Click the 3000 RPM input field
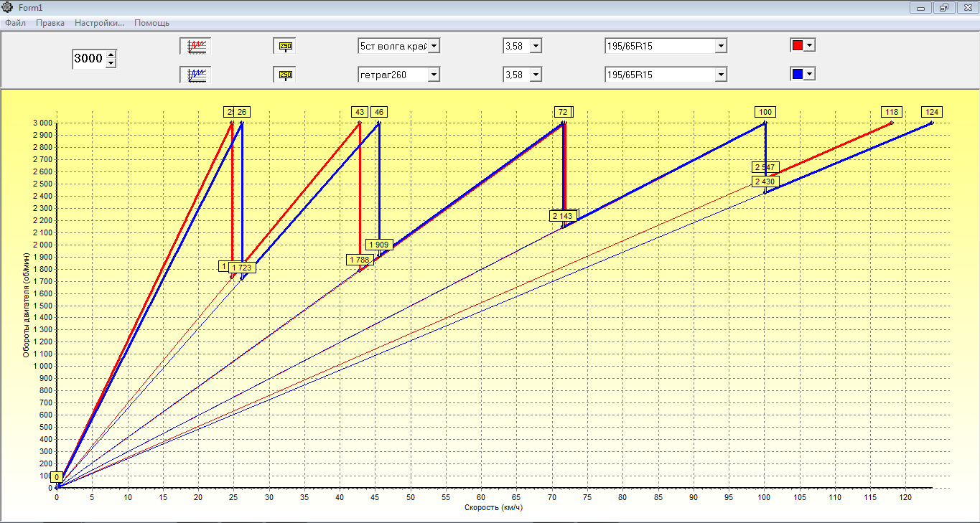The image size is (980, 523). click(x=88, y=59)
